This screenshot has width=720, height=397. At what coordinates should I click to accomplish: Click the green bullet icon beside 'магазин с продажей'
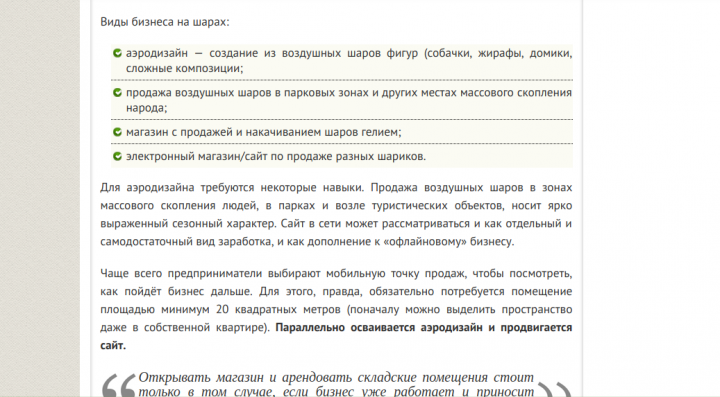click(117, 132)
